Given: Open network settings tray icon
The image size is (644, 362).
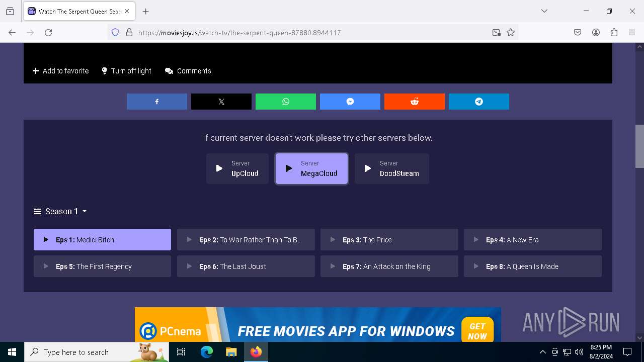Looking at the screenshot, I should pos(567,352).
